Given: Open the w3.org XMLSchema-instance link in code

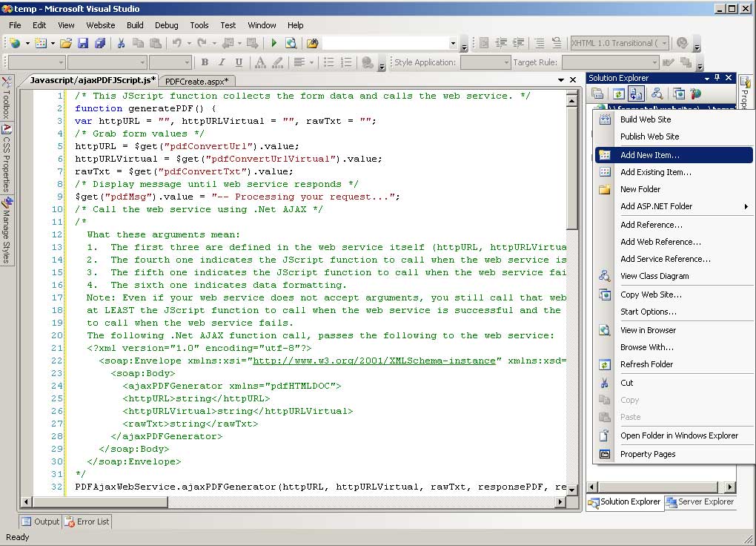Looking at the screenshot, I should coord(374,361).
